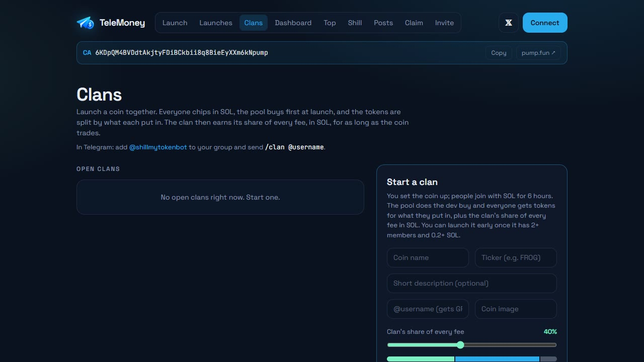Open the pump.fun external link
644x362 pixels.
pyautogui.click(x=538, y=53)
